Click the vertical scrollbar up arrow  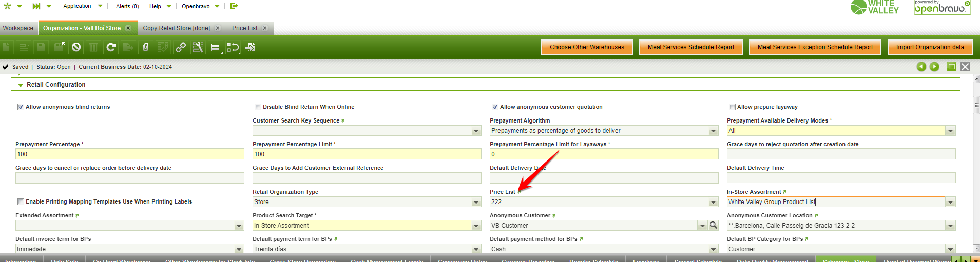click(976, 79)
